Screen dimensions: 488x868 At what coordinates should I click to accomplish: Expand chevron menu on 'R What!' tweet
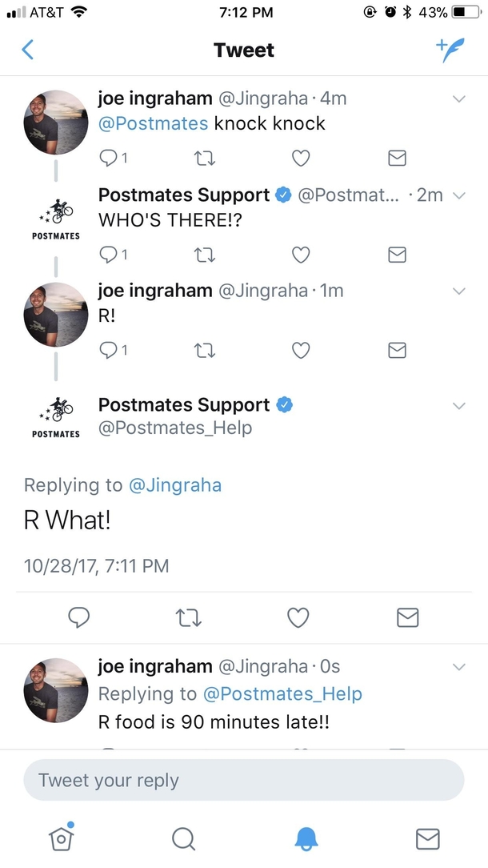[458, 405]
